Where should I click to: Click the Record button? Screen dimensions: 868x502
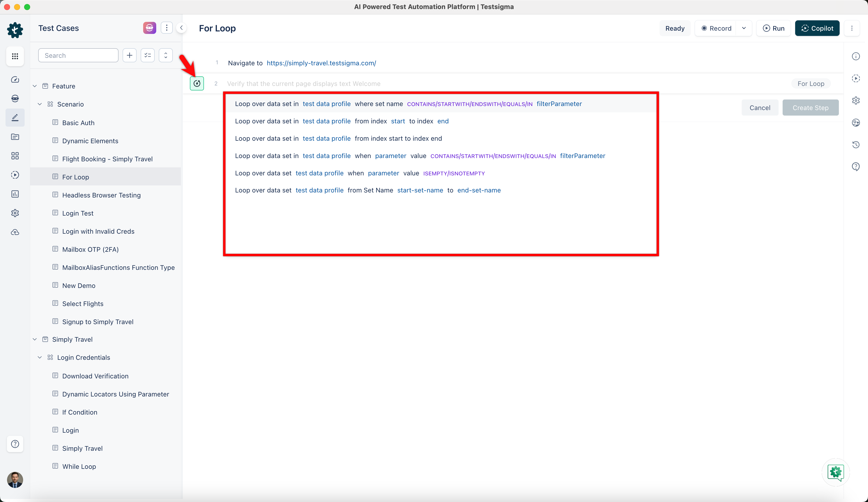point(716,28)
